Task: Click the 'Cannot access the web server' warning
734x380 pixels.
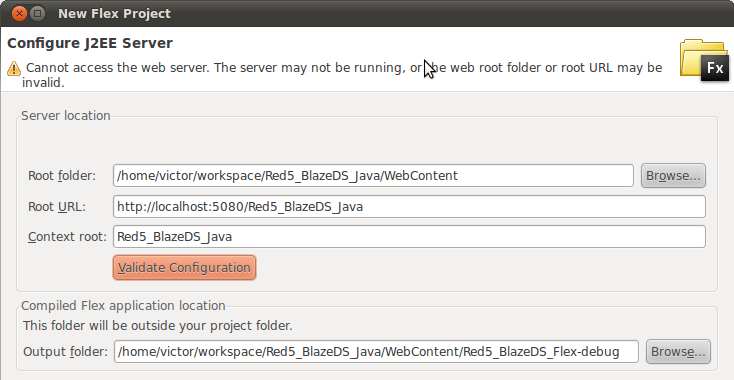Action: tap(342, 75)
